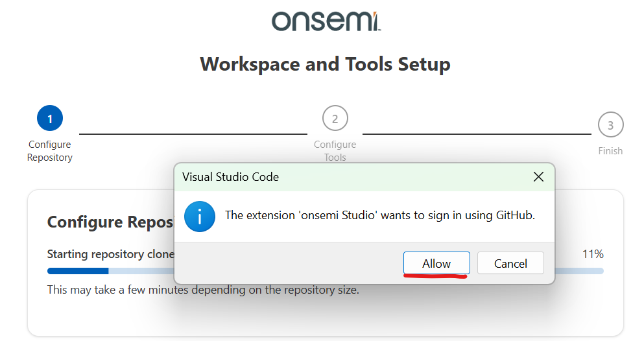
Task: Click the Starting repository clone status text
Action: 110,254
